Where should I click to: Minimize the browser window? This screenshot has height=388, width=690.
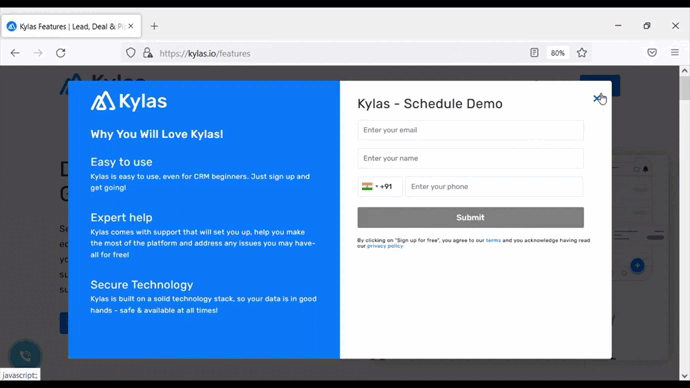(618, 26)
